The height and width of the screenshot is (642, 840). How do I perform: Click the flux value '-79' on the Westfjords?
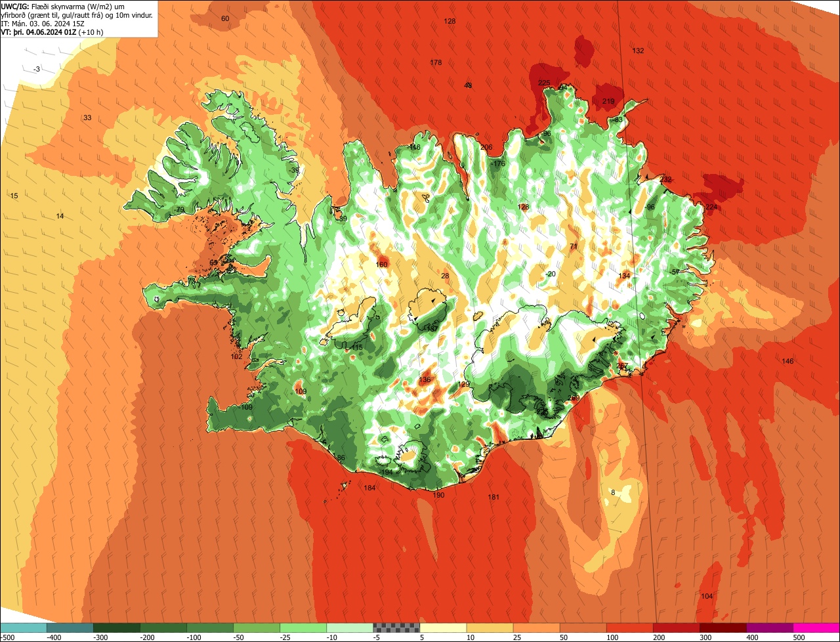click(x=179, y=209)
